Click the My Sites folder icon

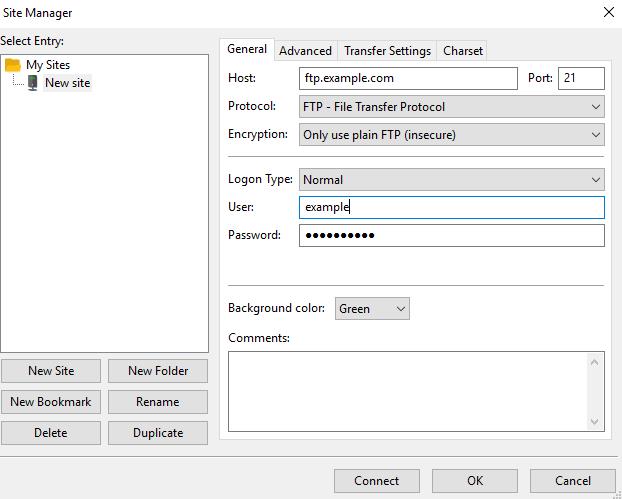tap(13, 65)
